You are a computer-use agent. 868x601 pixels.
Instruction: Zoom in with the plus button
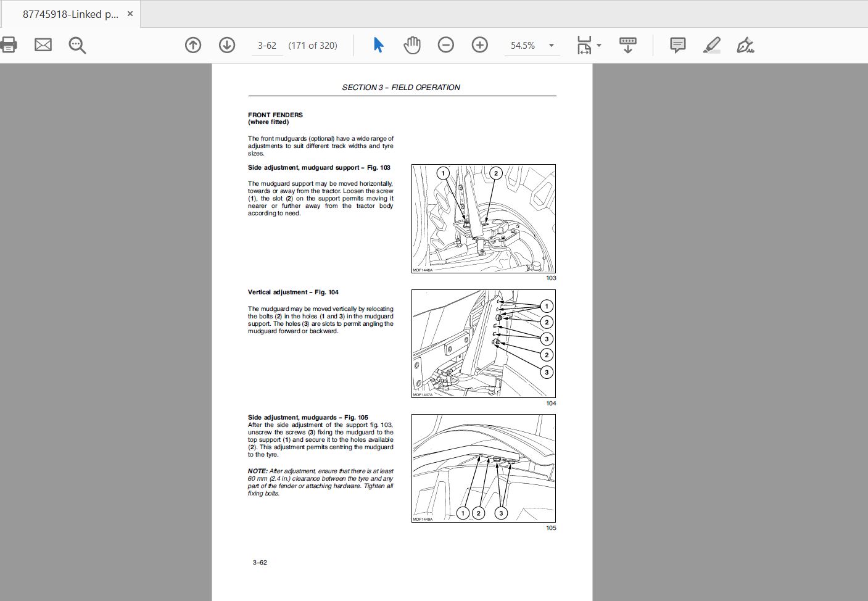click(479, 45)
